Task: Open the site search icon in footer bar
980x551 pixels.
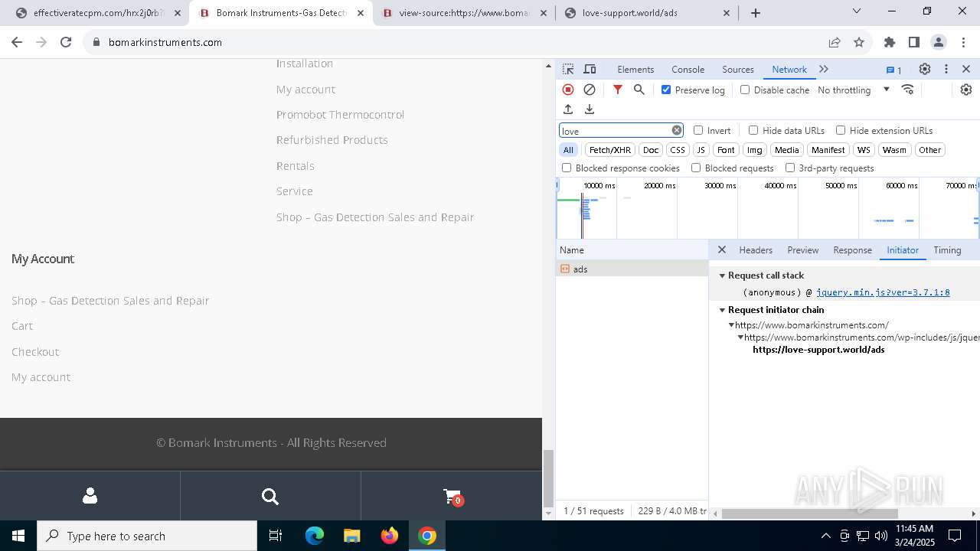Action: tap(270, 497)
